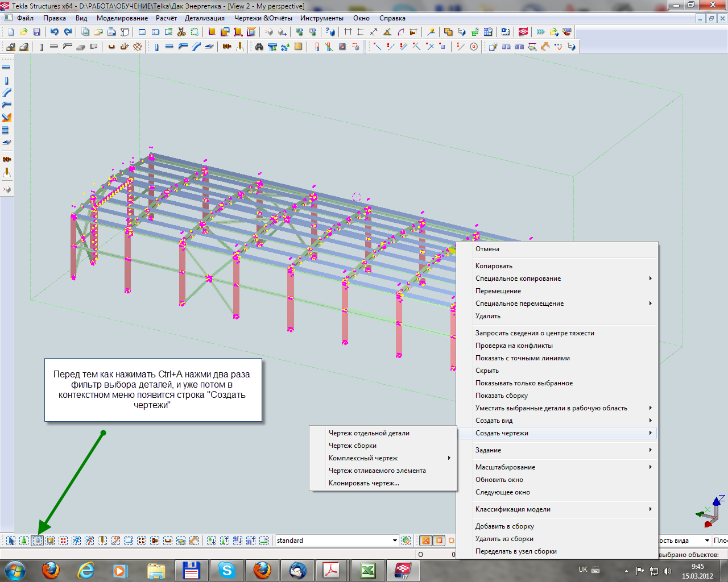This screenshot has height=582, width=728.
Task: Toggle the select all objects switch
Action: (11, 541)
